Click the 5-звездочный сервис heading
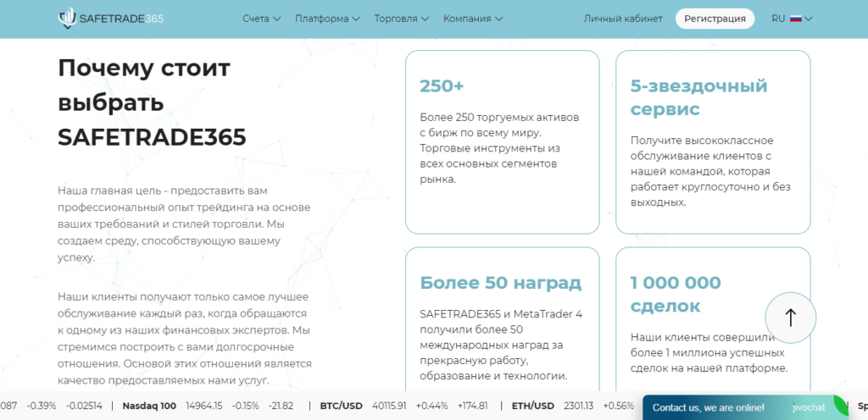This screenshot has width=868, height=420. click(698, 98)
